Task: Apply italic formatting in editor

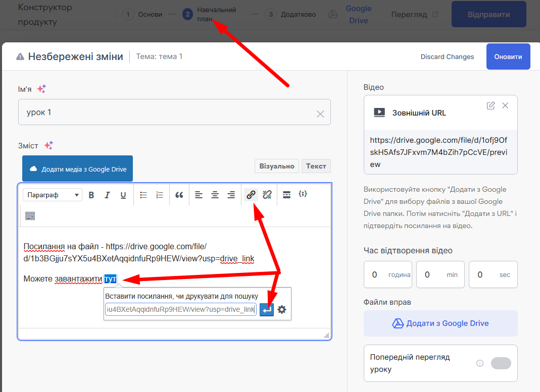Action: [107, 195]
